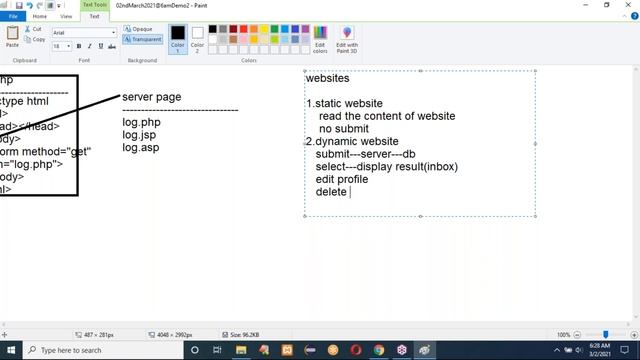Click 'submit---server---db' text line
The width and height of the screenshot is (640, 360).
(365, 154)
